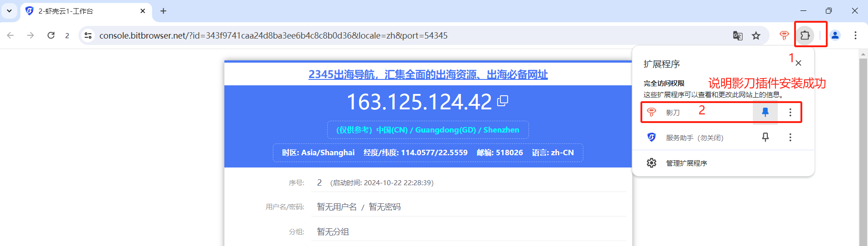Viewport: 868px width, 246px height.
Task: Bookmark this page with star icon
Action: (756, 35)
